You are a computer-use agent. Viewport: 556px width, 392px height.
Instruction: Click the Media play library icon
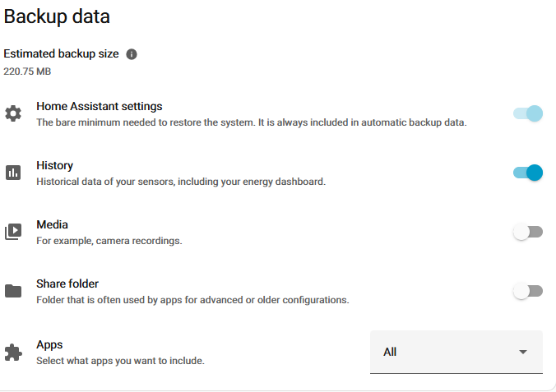(x=13, y=232)
